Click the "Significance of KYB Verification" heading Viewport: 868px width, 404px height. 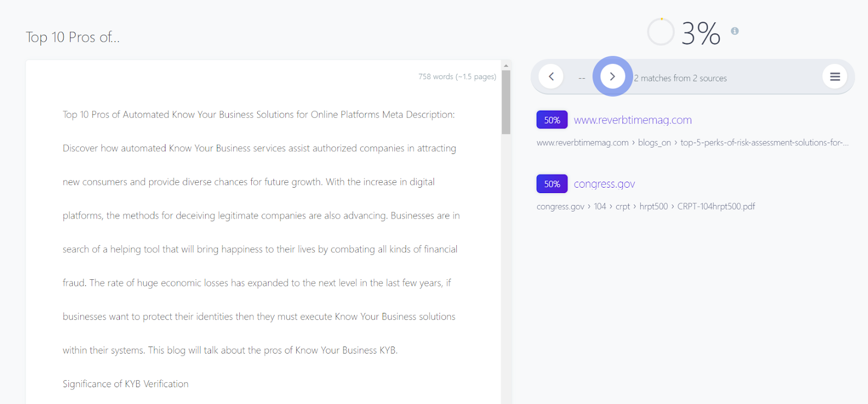[125, 384]
